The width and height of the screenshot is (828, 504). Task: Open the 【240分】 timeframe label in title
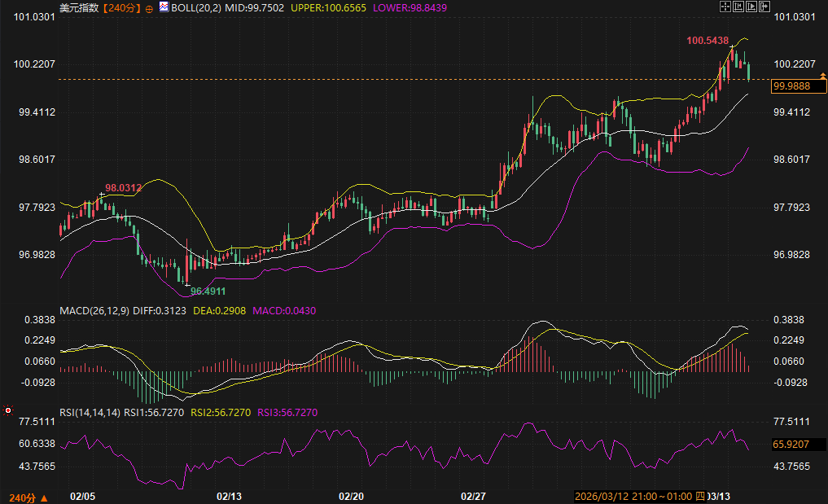coord(121,7)
